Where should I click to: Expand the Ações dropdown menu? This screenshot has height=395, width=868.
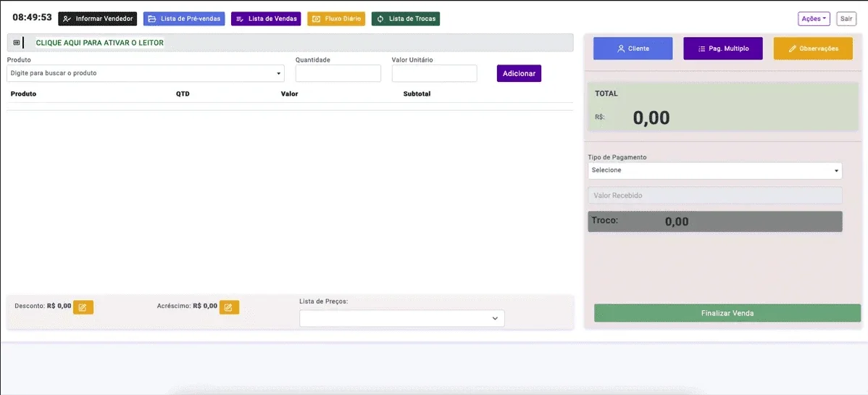pyautogui.click(x=814, y=19)
